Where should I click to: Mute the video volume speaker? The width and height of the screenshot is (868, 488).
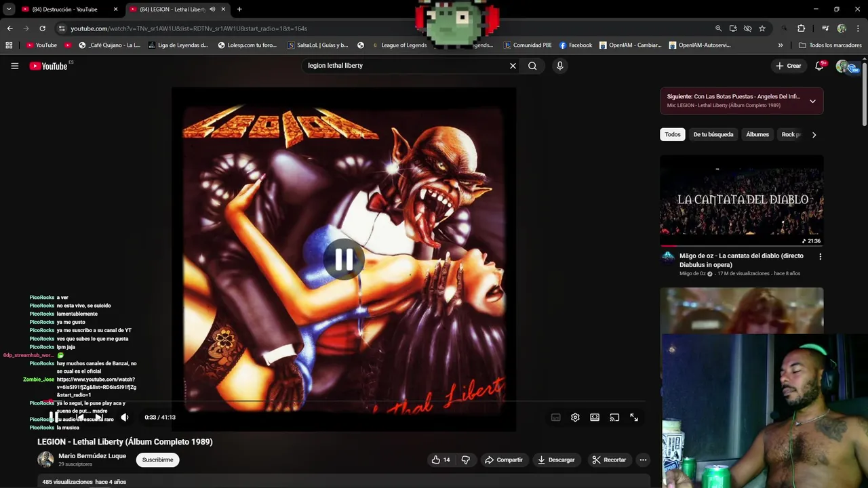point(125,418)
